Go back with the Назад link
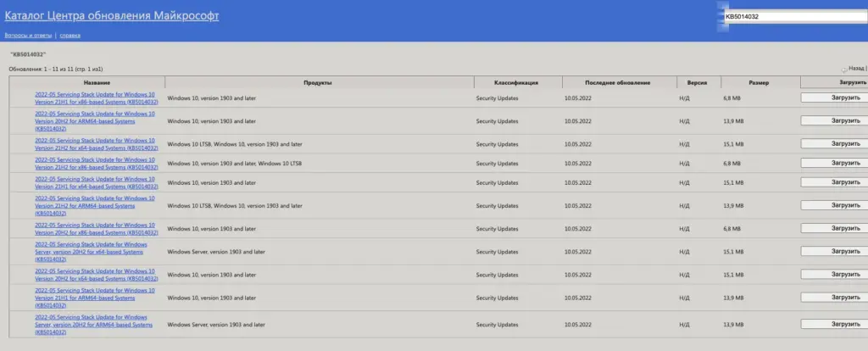Image resolution: width=868 pixels, height=351 pixels. [x=856, y=69]
